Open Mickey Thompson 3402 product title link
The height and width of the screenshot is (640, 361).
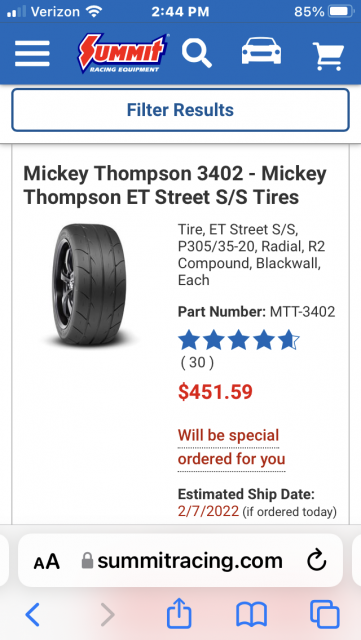175,186
